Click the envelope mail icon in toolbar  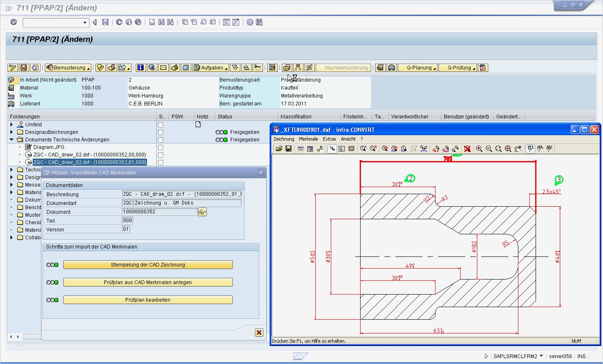(x=163, y=68)
